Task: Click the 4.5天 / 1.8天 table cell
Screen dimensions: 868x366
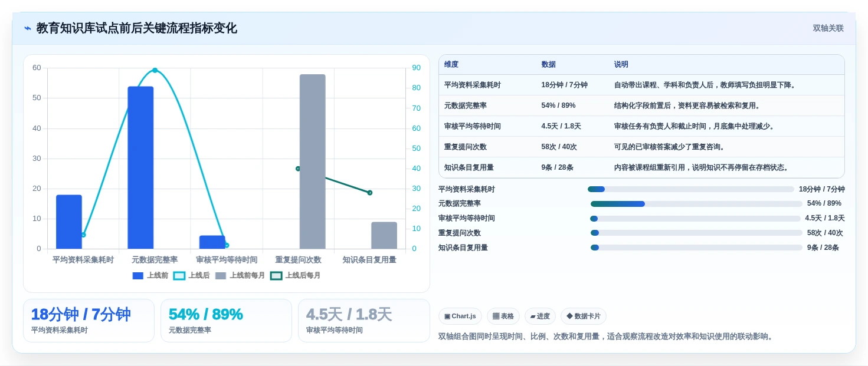Action: click(561, 126)
